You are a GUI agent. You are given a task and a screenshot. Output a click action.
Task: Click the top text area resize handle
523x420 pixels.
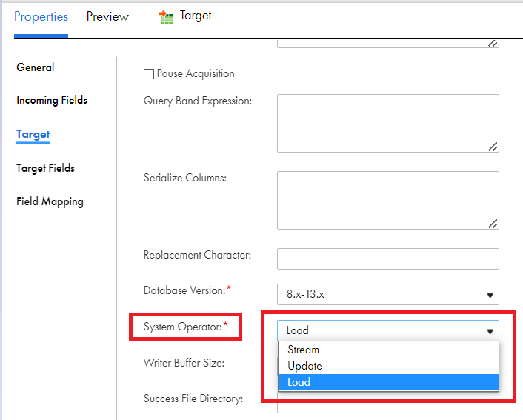(493, 44)
